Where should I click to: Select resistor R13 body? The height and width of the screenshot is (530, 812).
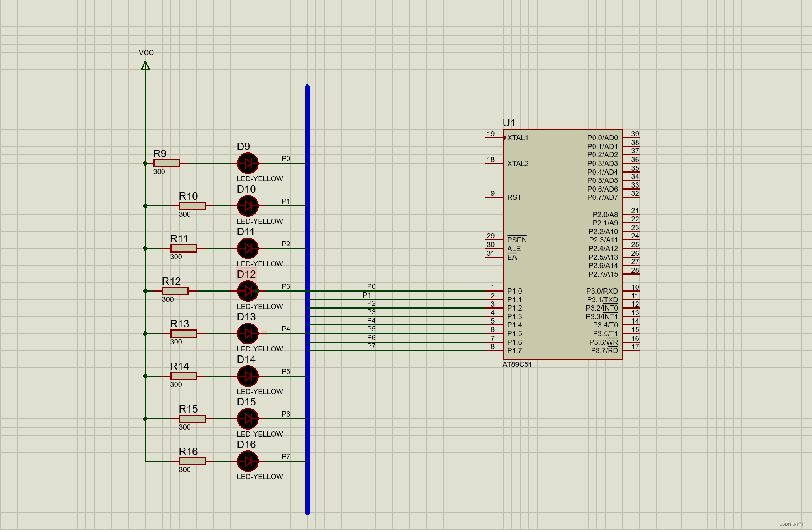184,333
